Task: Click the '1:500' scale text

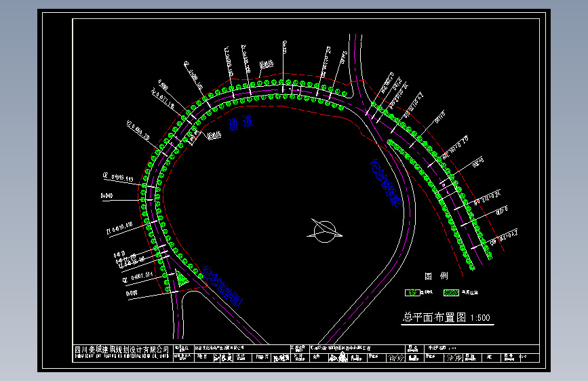Action: pos(480,318)
